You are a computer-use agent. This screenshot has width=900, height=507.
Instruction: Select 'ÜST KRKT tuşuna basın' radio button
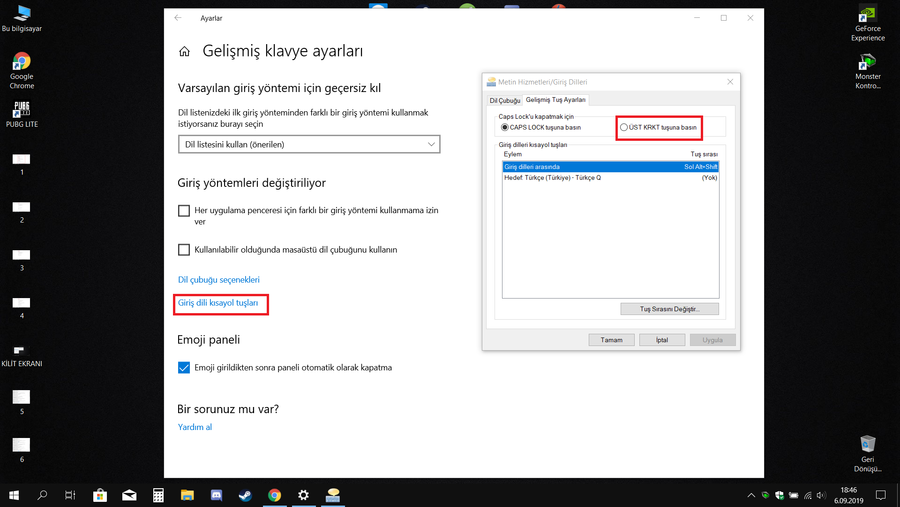click(x=623, y=127)
